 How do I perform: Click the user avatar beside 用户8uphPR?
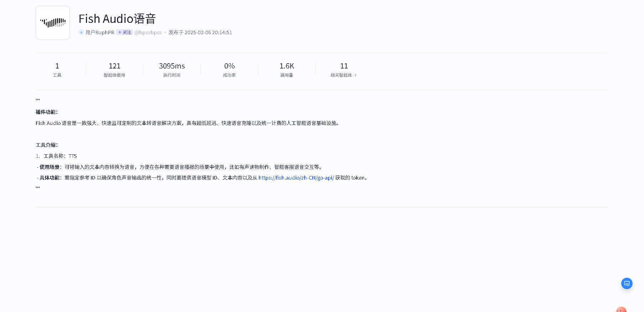pos(81,32)
